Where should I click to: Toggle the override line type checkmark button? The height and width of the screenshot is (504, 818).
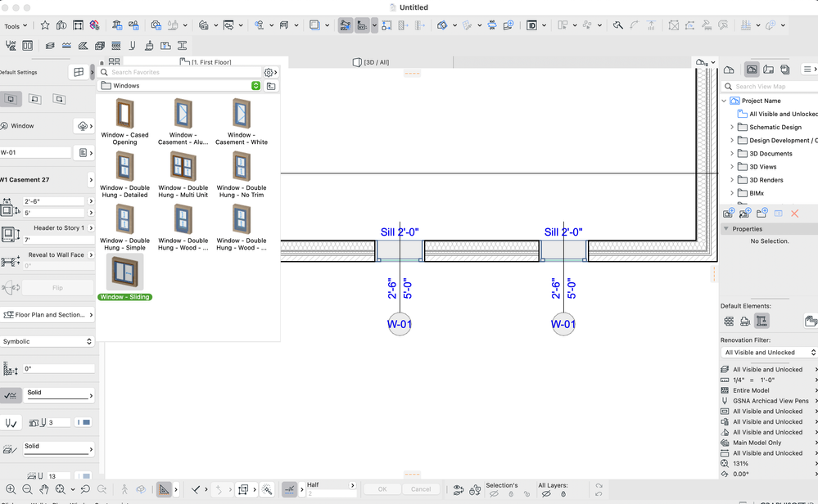[11, 395]
